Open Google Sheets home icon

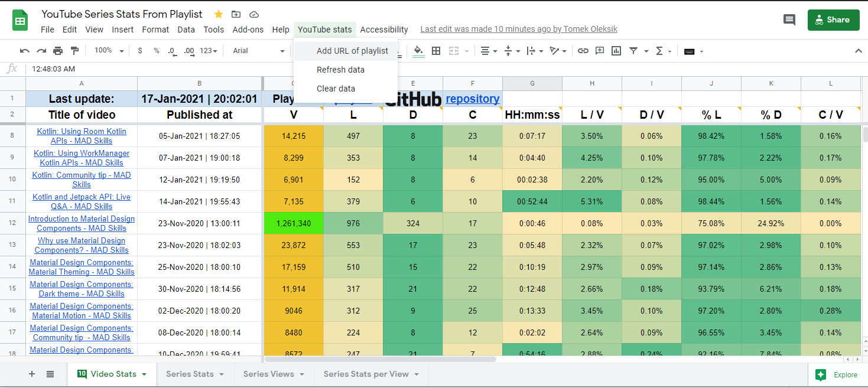coord(21,21)
